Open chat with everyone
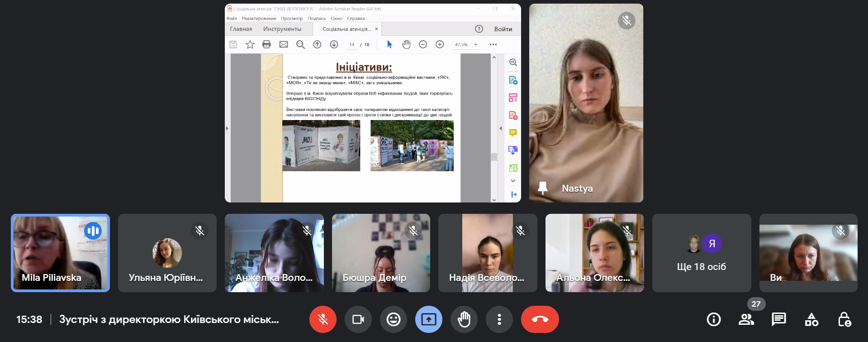Image resolution: width=868 pixels, height=342 pixels. 778,319
